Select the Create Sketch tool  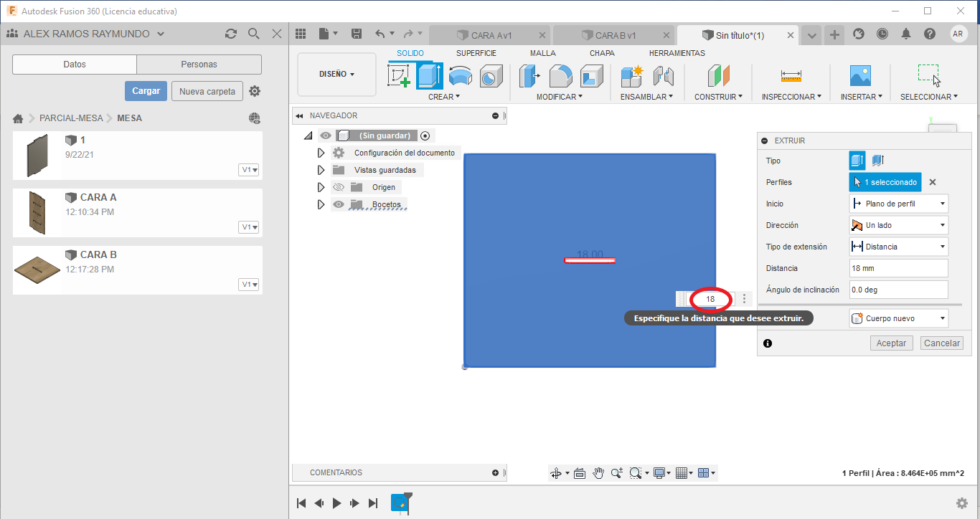tap(399, 75)
